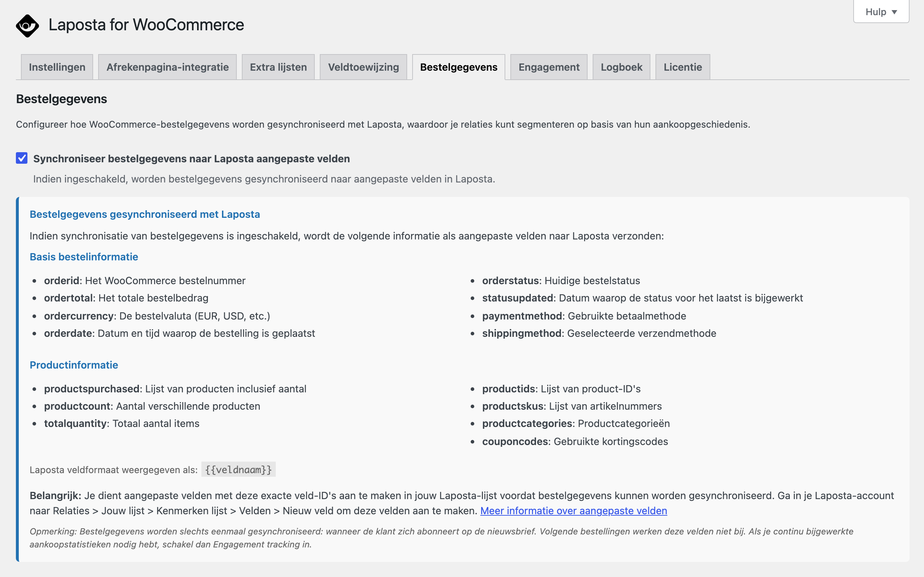924x577 pixels.
Task: Follow Meer informatie over aangepaste velden link
Action: click(x=574, y=511)
